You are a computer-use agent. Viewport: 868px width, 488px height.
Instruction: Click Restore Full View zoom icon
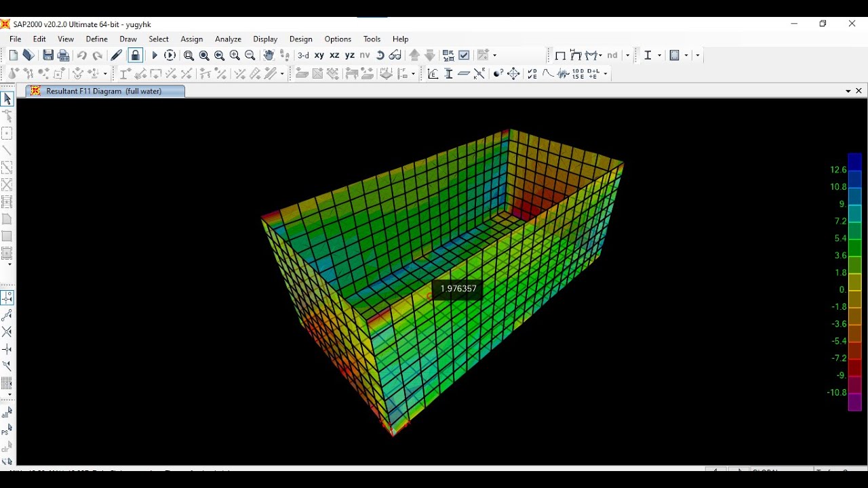[204, 56]
